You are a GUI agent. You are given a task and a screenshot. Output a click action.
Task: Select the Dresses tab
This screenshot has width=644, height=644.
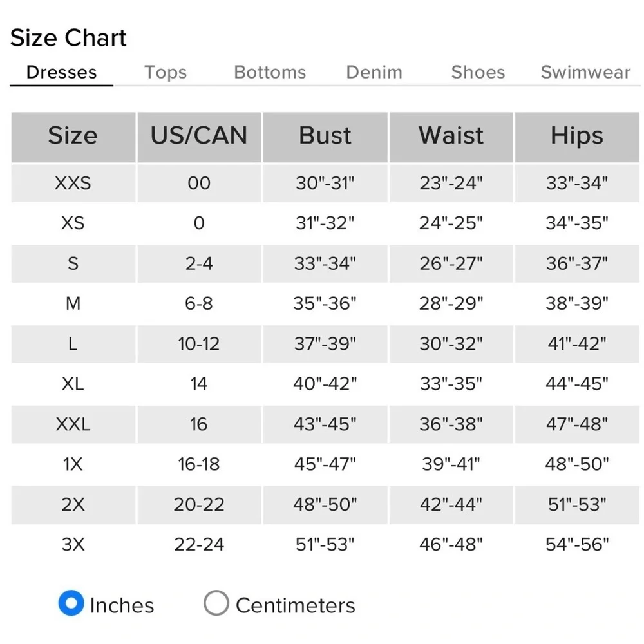click(x=62, y=72)
